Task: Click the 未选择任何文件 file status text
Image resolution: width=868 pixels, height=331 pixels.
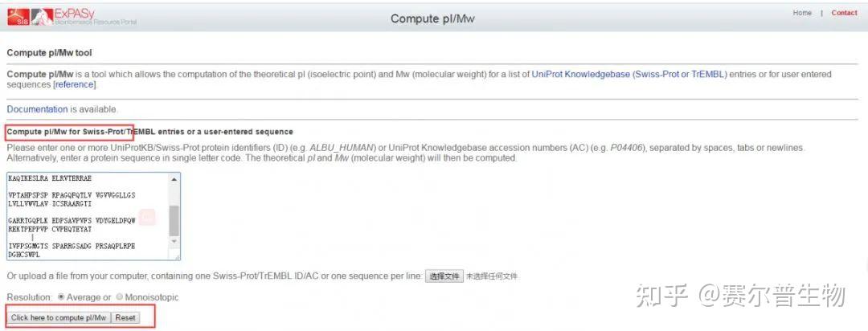Action: [492, 276]
